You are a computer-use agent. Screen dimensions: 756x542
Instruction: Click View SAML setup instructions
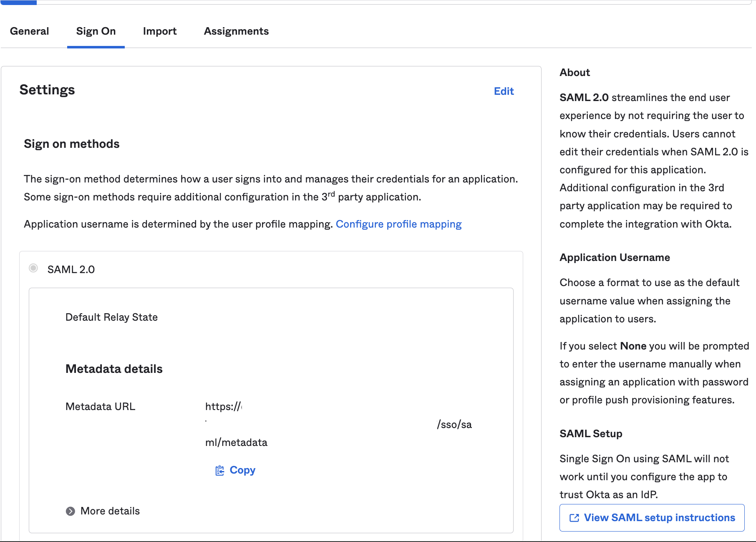point(652,517)
